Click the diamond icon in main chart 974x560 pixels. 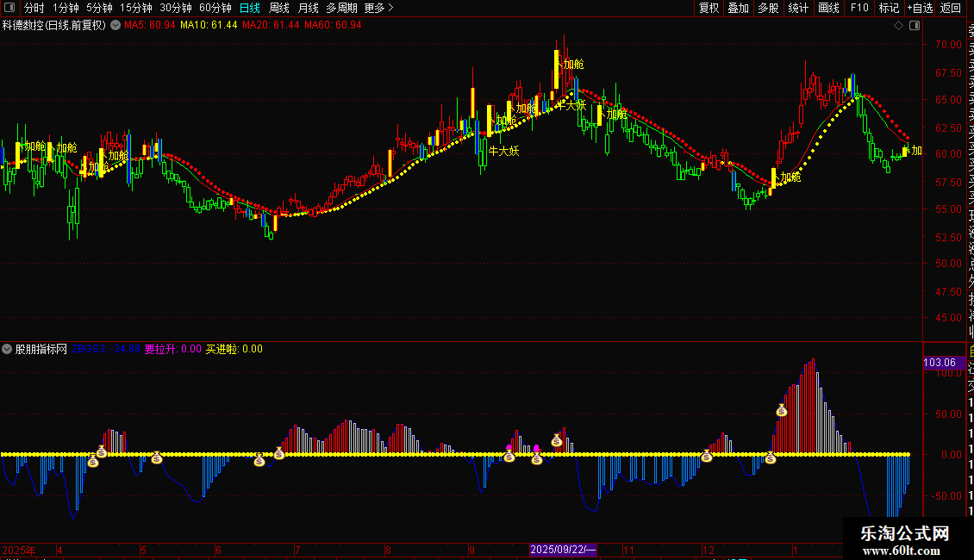[x=898, y=26]
